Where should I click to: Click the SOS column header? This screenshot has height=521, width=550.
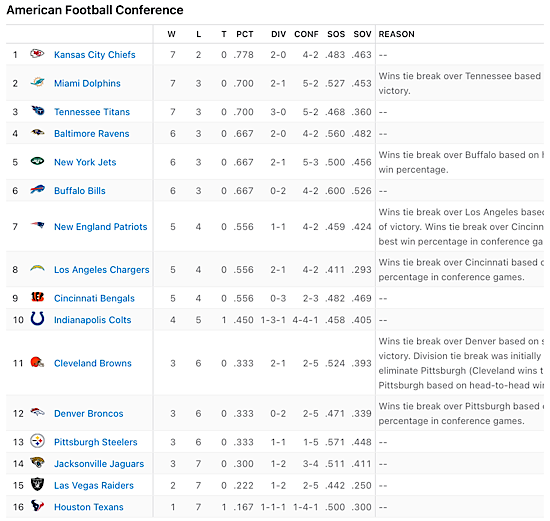click(336, 34)
